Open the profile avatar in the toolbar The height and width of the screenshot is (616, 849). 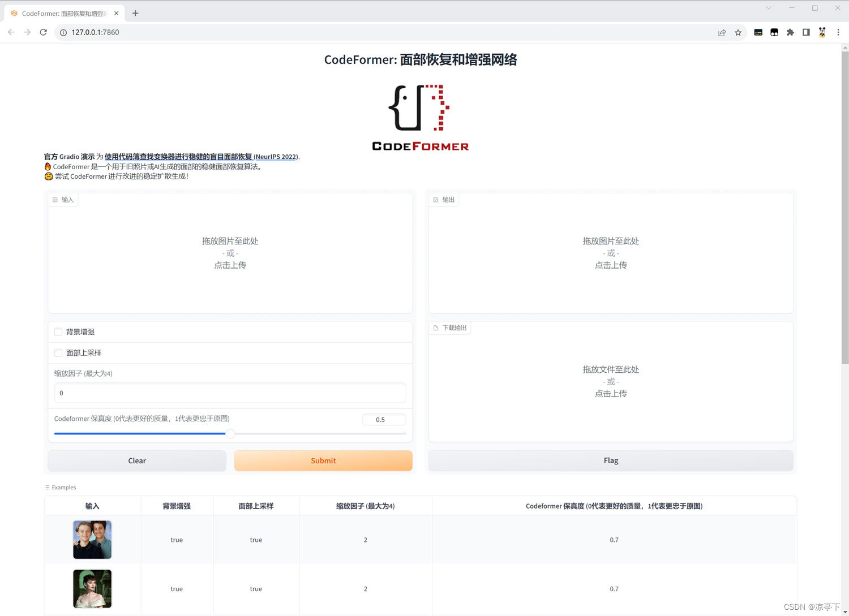coord(822,32)
